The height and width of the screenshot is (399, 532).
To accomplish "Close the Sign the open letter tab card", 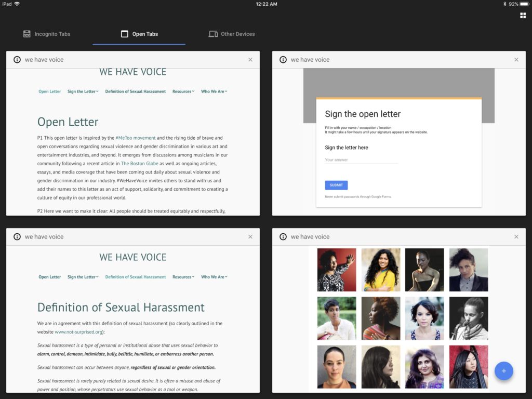I will coord(516,60).
